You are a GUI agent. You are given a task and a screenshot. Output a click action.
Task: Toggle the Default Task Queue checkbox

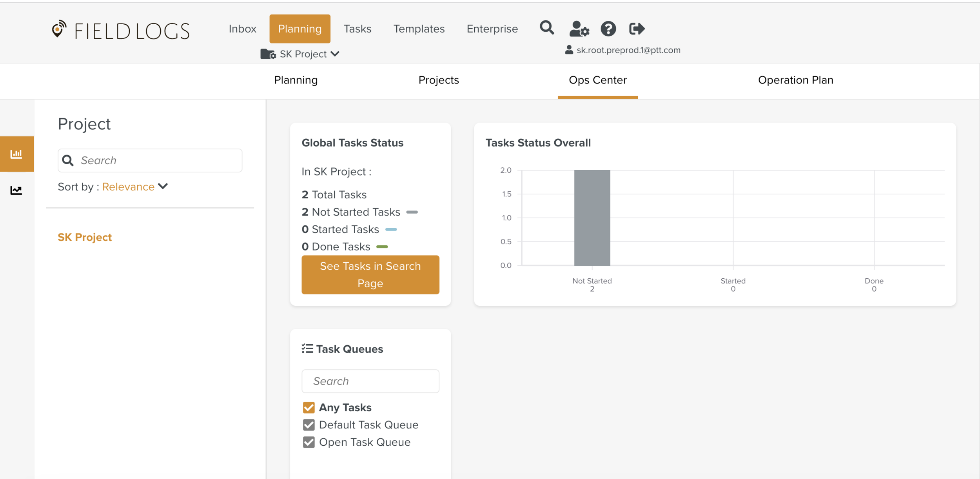[309, 425]
